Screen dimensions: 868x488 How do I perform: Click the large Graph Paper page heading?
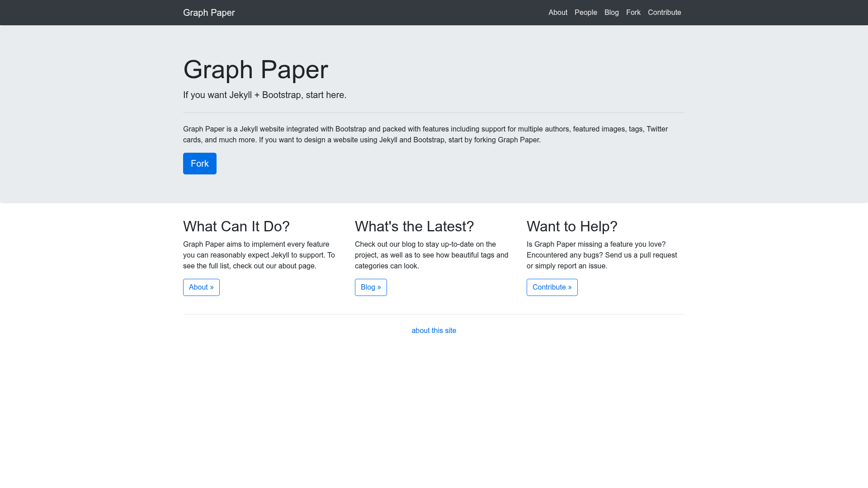coord(256,70)
